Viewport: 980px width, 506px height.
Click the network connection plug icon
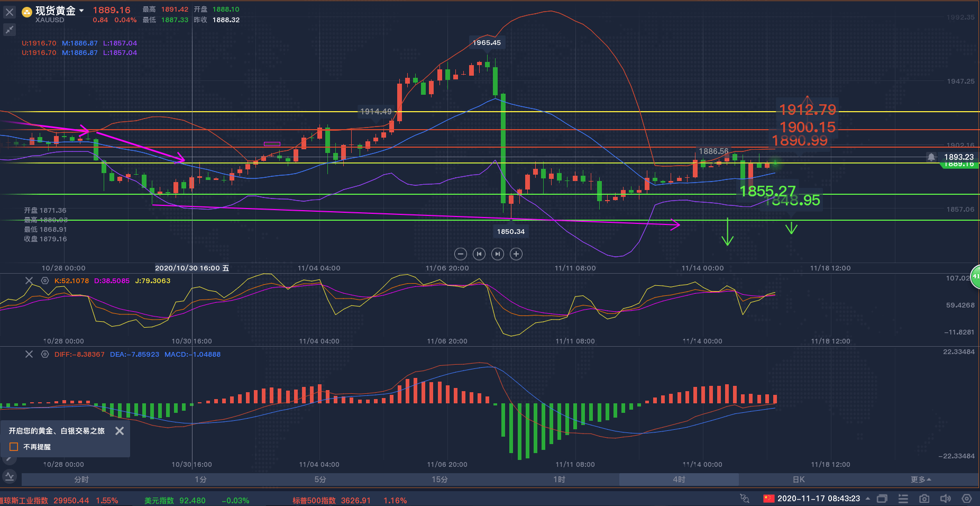745,499
